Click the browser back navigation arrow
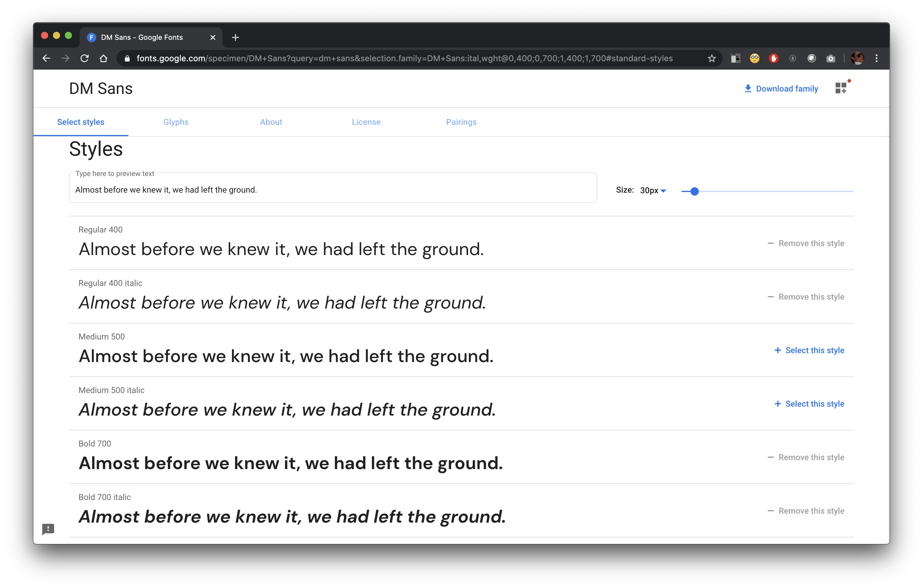This screenshot has height=588, width=923. (x=46, y=59)
